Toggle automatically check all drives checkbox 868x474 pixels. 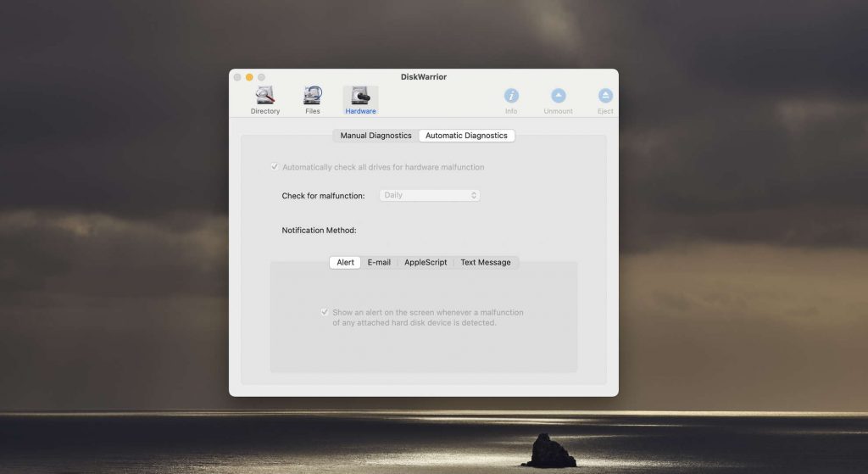point(274,167)
